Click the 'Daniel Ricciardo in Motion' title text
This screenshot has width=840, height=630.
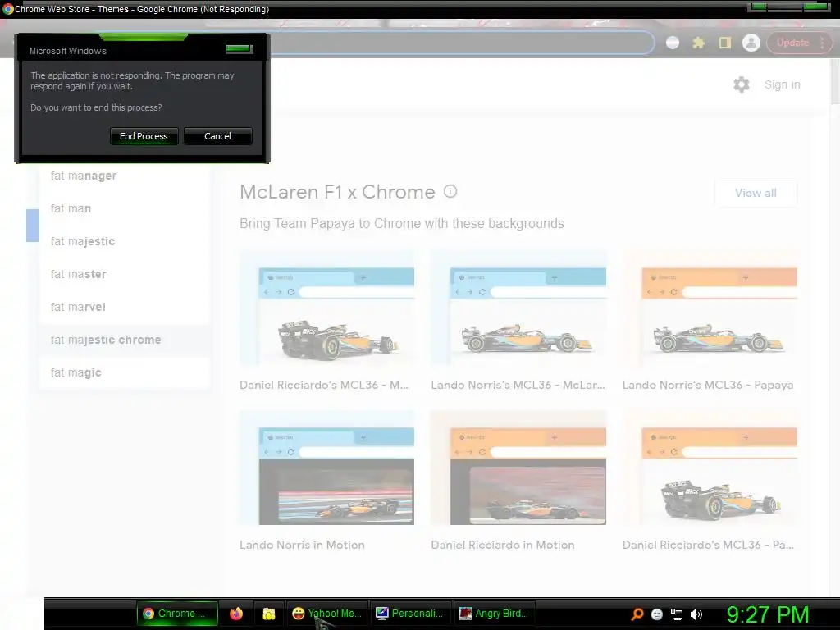point(503,545)
